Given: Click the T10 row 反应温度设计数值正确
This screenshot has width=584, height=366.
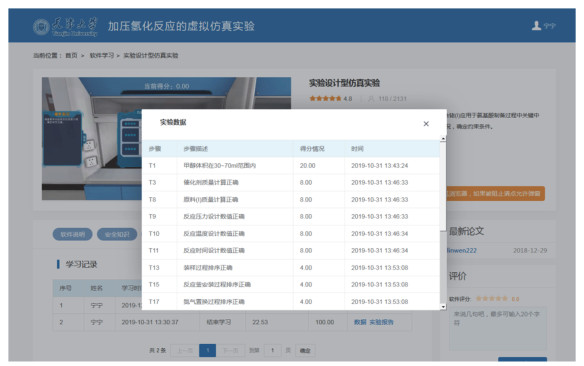Looking at the screenshot, I should pyautogui.click(x=214, y=234).
